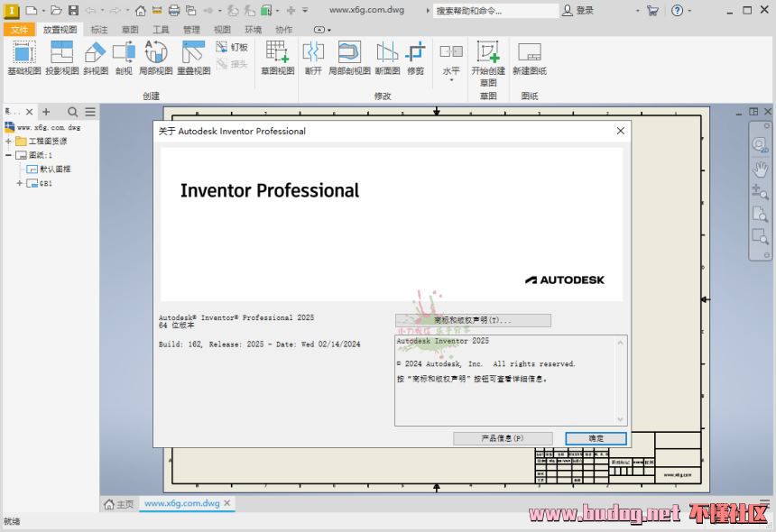Select the 修剪 crop tool
Viewport: 776px width, 532px height.
tap(415, 58)
